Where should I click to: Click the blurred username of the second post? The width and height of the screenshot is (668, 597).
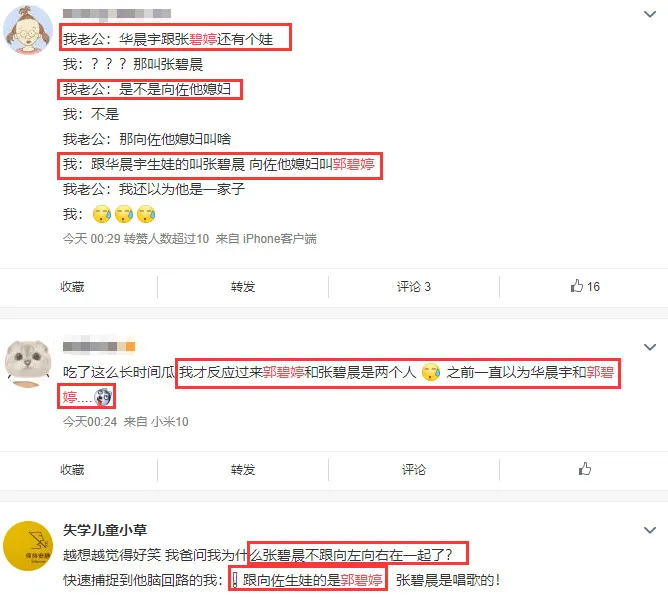[99, 346]
